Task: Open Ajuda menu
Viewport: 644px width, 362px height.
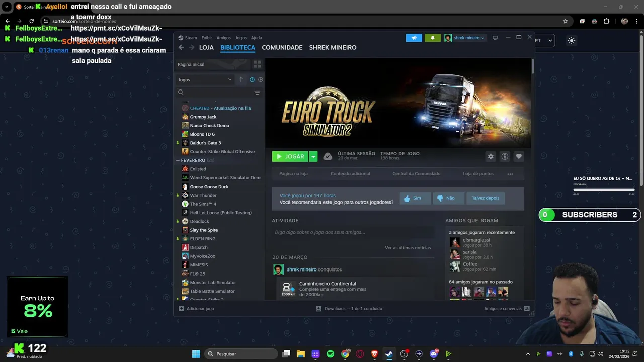Action: 256,38
